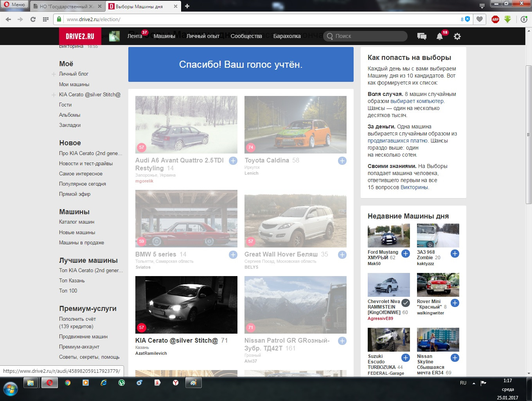532x401 pixels.
Task: Switch to Paint in the taskbar
Action: pos(193,383)
